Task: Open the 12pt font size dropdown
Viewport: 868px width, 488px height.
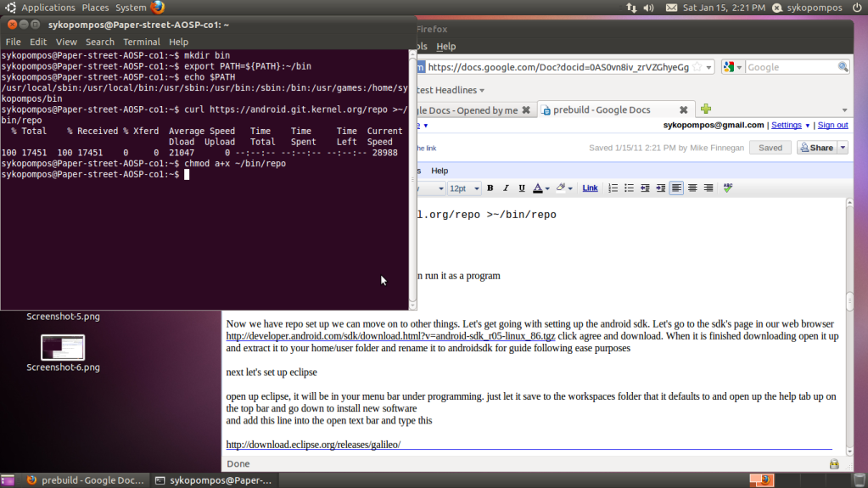Action: pyautogui.click(x=463, y=188)
